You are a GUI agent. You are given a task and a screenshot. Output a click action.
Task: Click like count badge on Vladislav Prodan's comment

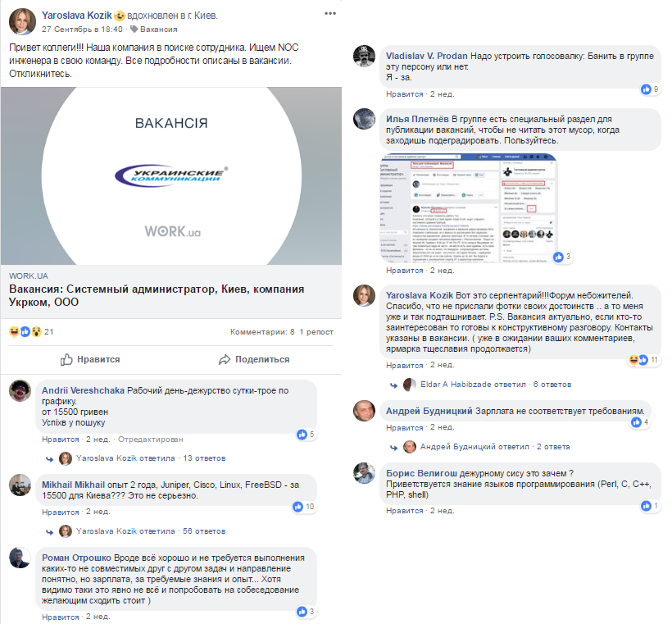(x=650, y=89)
